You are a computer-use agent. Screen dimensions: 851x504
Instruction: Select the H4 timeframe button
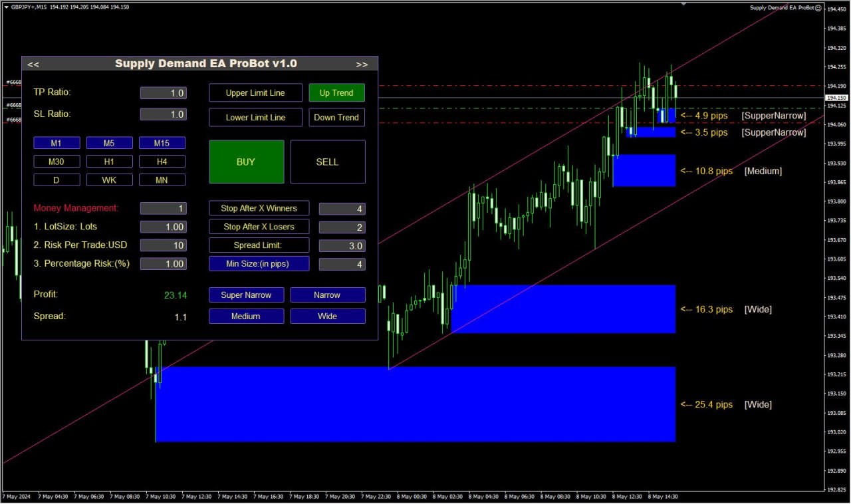[x=162, y=162]
